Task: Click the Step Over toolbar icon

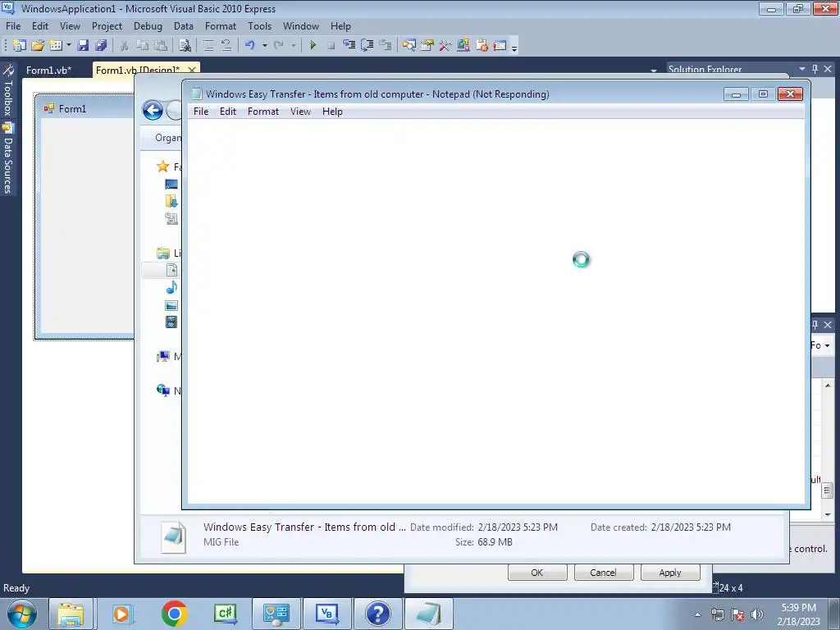Action: coord(367,46)
